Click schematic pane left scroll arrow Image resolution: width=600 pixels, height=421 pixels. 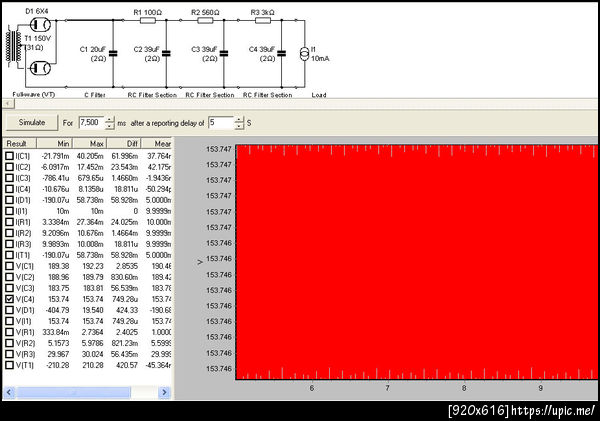pos(8,103)
